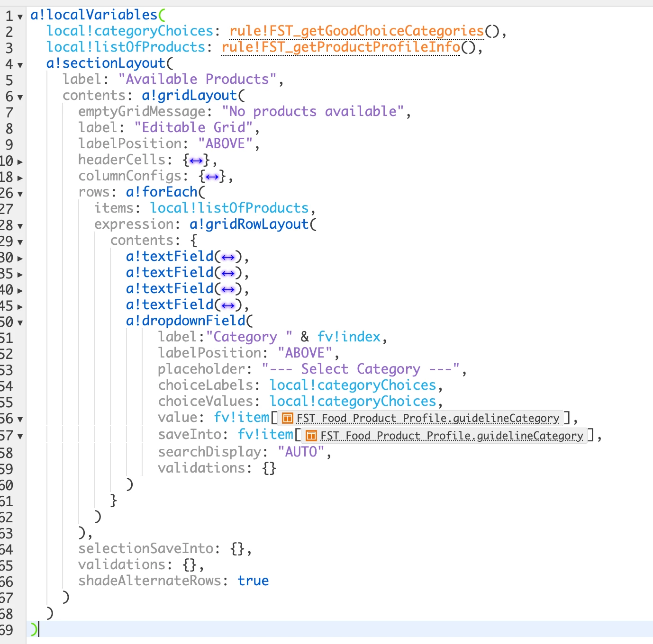Screen dimensions: 653x644
Task: Collapse a!dropdownField fold arrow on line 50
Action: point(20,323)
